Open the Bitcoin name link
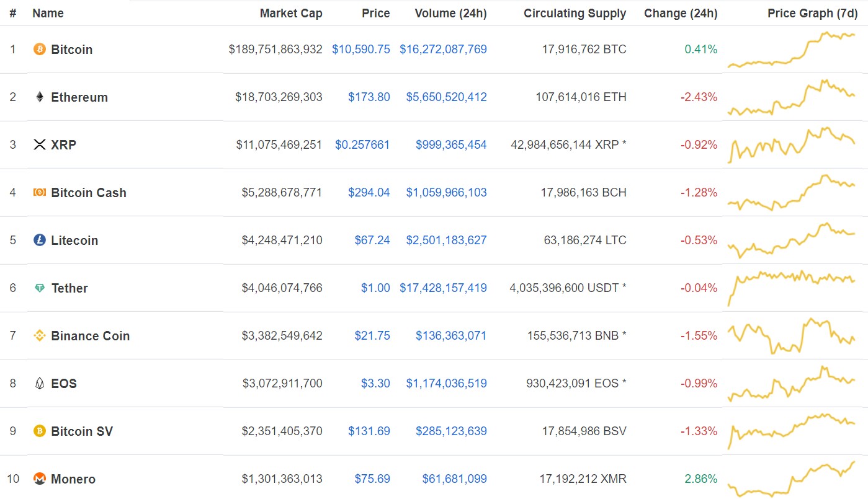The width and height of the screenshot is (868, 499). coord(72,49)
